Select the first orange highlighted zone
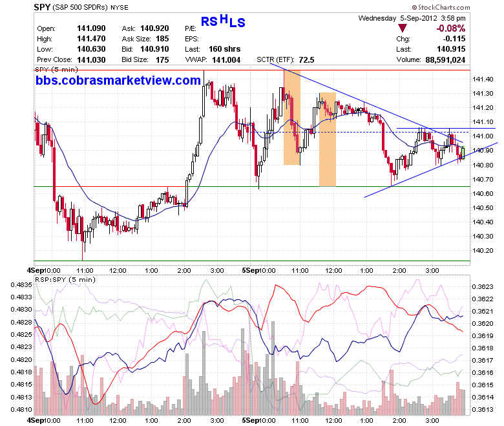This screenshot has width=504, height=426. (x=292, y=118)
